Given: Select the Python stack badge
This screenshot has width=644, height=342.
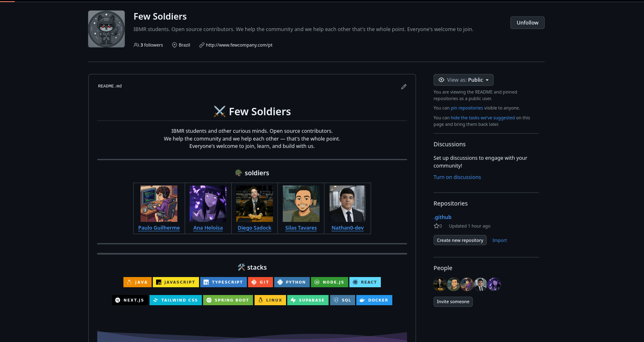Looking at the screenshot, I should click(x=292, y=282).
